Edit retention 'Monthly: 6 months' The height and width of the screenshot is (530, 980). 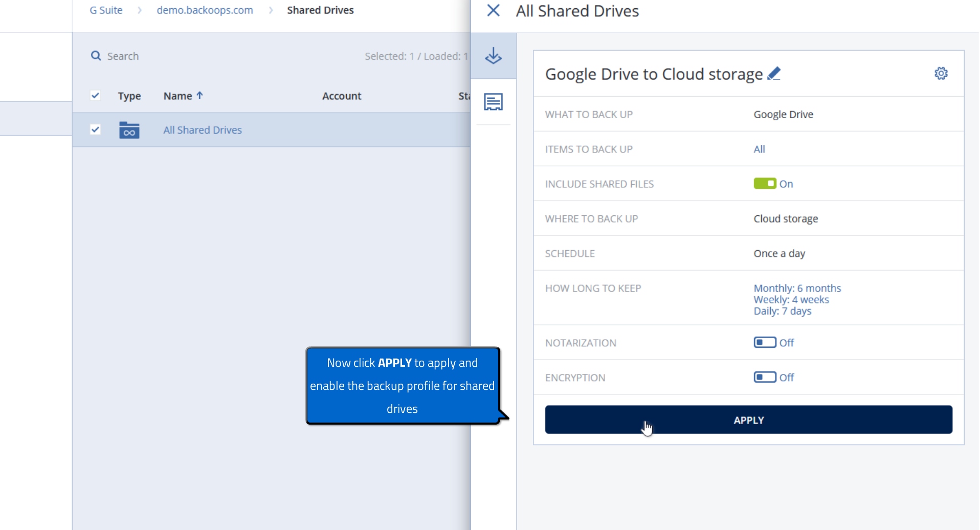[x=797, y=288]
